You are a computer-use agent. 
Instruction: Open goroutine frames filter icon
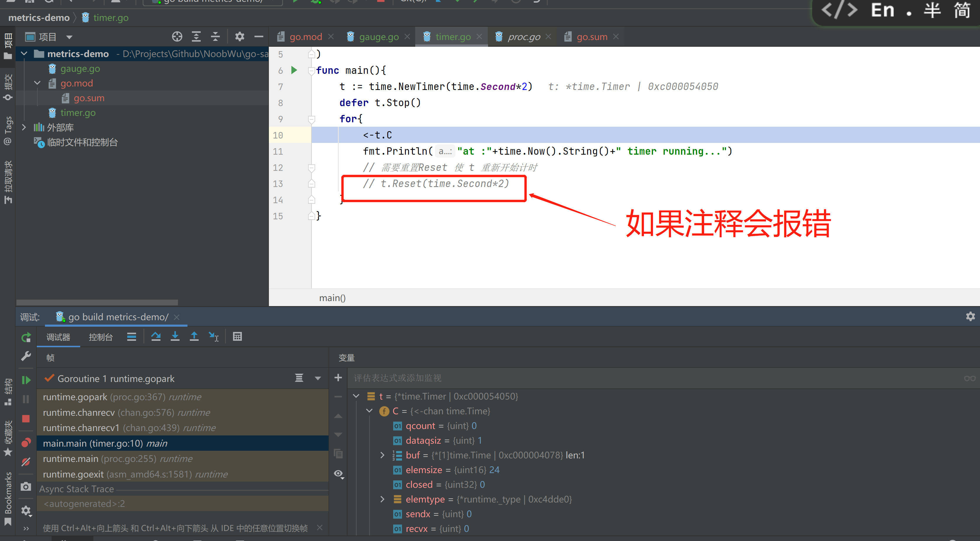tap(299, 378)
